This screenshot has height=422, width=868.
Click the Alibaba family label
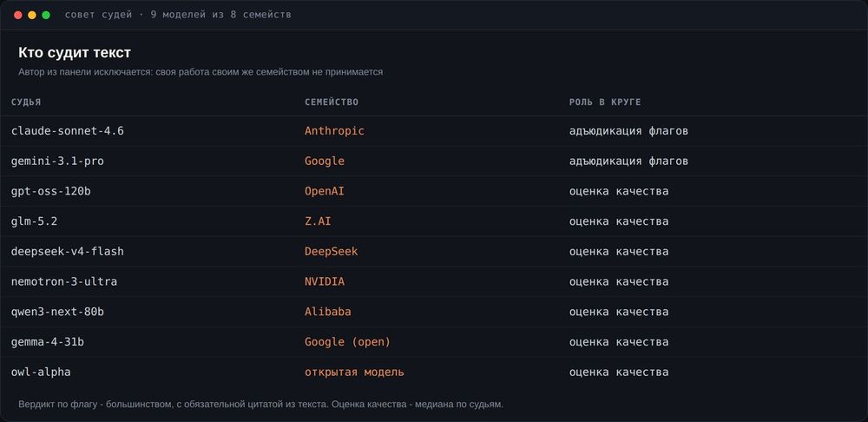(x=328, y=312)
